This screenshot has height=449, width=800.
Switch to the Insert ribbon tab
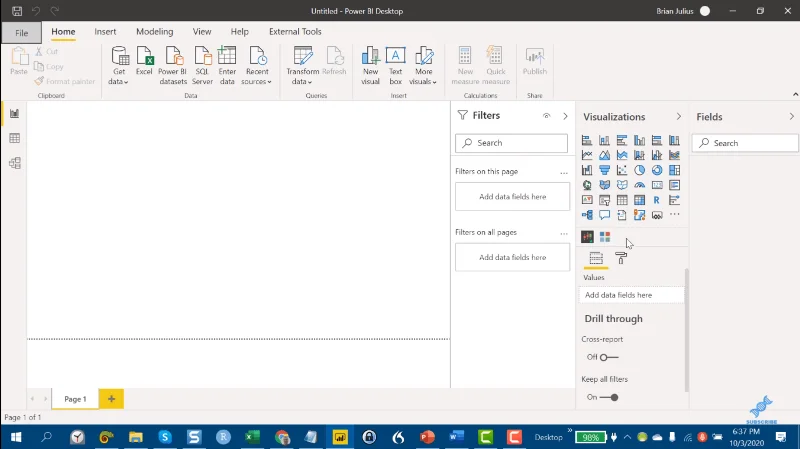[105, 32]
